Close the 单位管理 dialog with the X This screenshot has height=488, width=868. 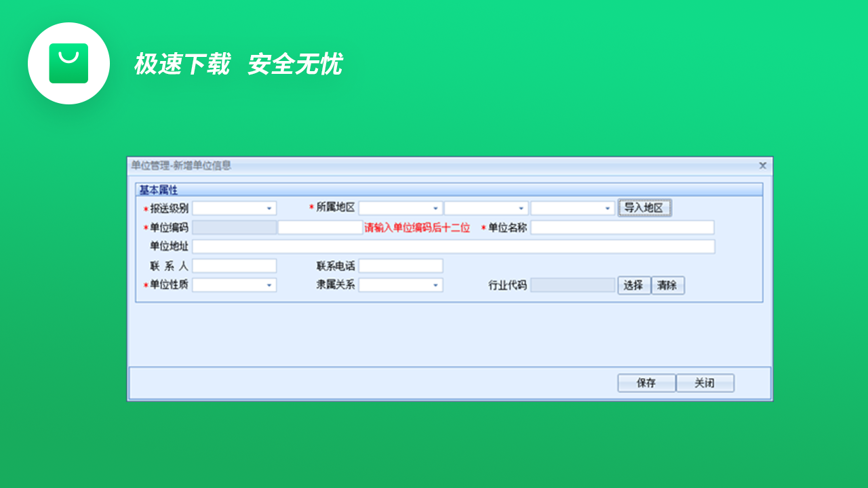[x=762, y=165]
